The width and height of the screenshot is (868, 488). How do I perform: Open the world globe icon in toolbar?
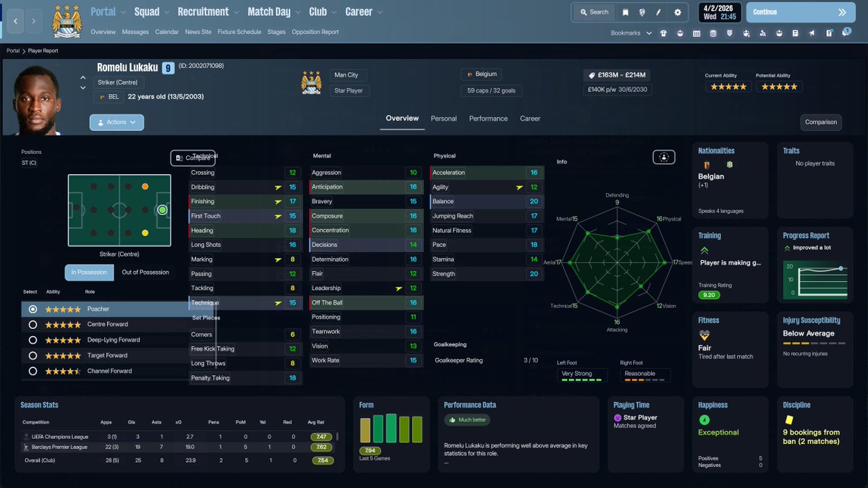(642, 12)
